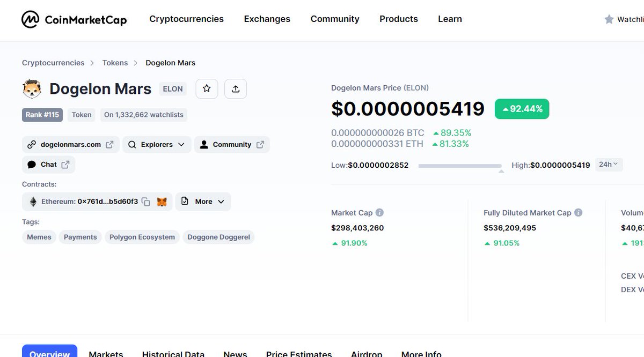Click the $0.0000005419 price value
The image size is (644, 357).
(x=408, y=109)
